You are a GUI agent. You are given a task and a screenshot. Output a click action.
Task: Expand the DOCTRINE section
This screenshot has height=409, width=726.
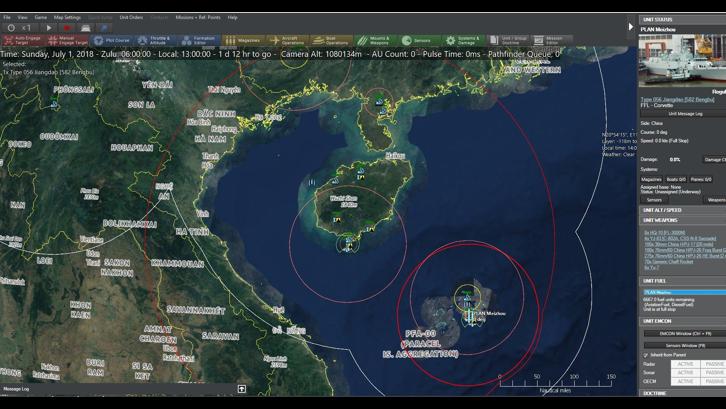pyautogui.click(x=682, y=393)
